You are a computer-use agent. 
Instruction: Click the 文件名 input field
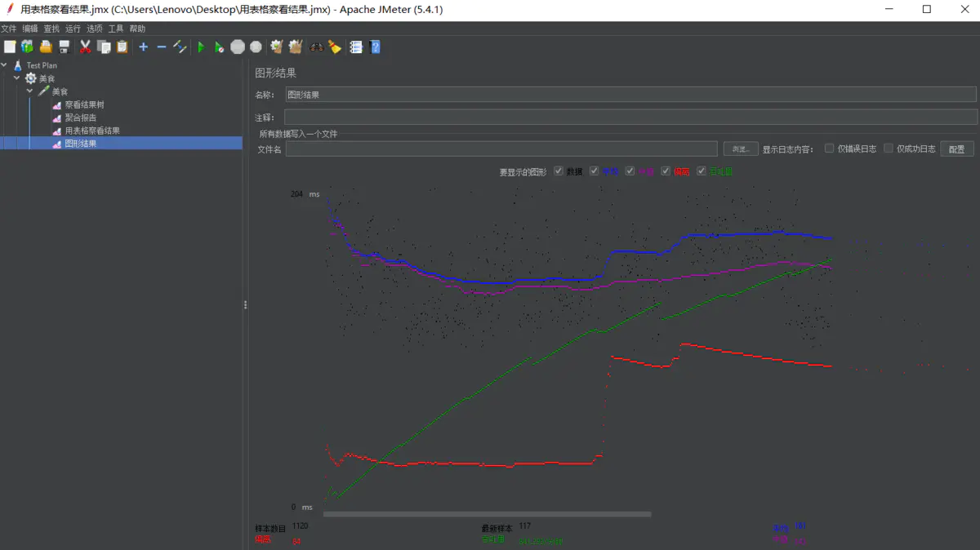501,149
